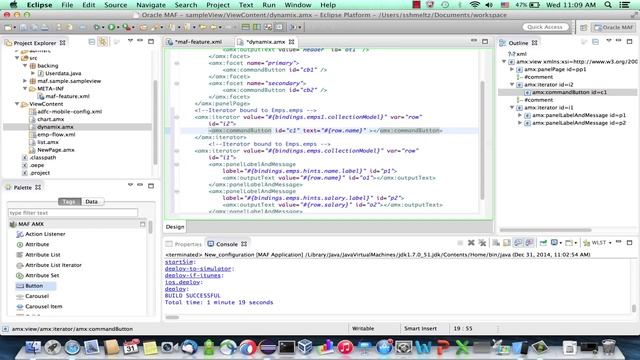Click the green Run toolbar button
This screenshot has width=640, height=360.
pos(111,27)
